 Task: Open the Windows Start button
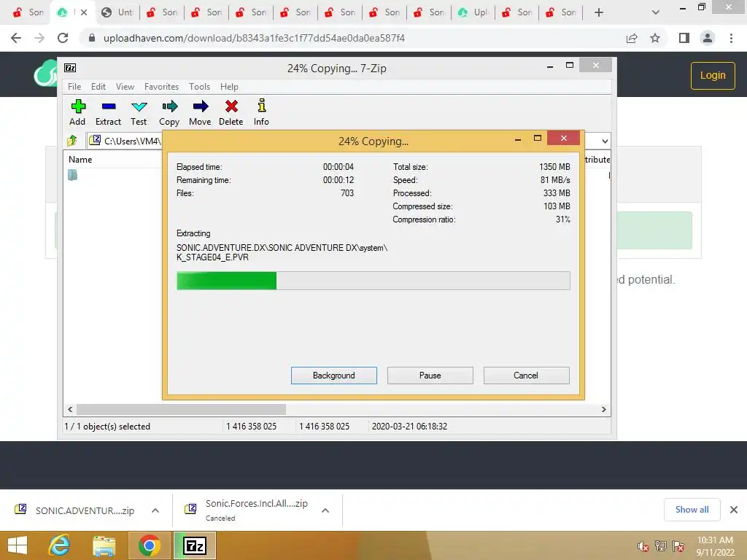pos(18,545)
